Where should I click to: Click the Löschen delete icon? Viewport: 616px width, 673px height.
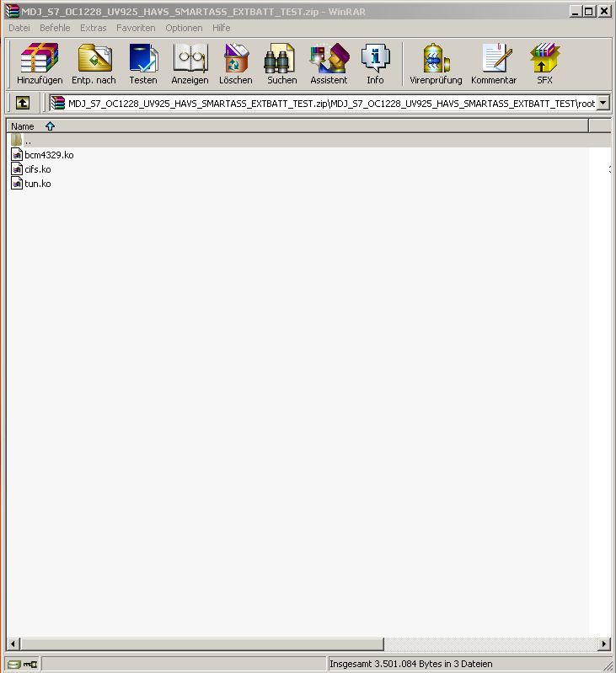(236, 58)
